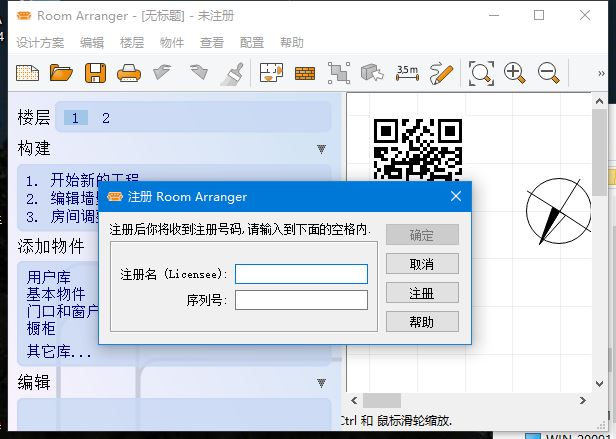Click the vertical scrollbar thumb
The image size is (616, 439).
(x=600, y=152)
